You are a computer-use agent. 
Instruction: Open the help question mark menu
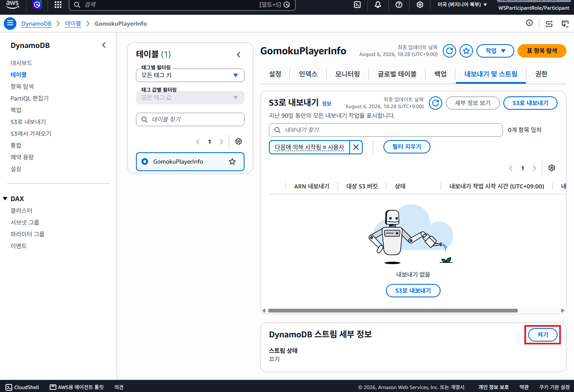pos(399,5)
